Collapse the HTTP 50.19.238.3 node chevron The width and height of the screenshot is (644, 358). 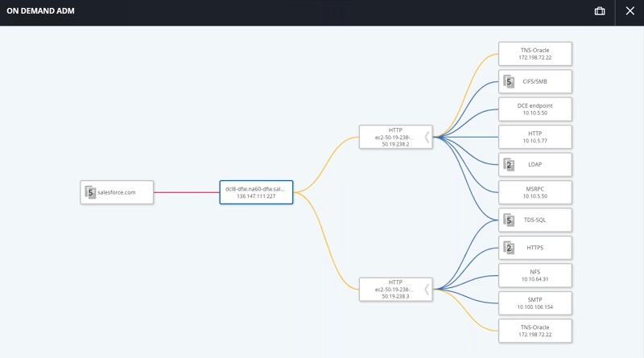pos(427,289)
